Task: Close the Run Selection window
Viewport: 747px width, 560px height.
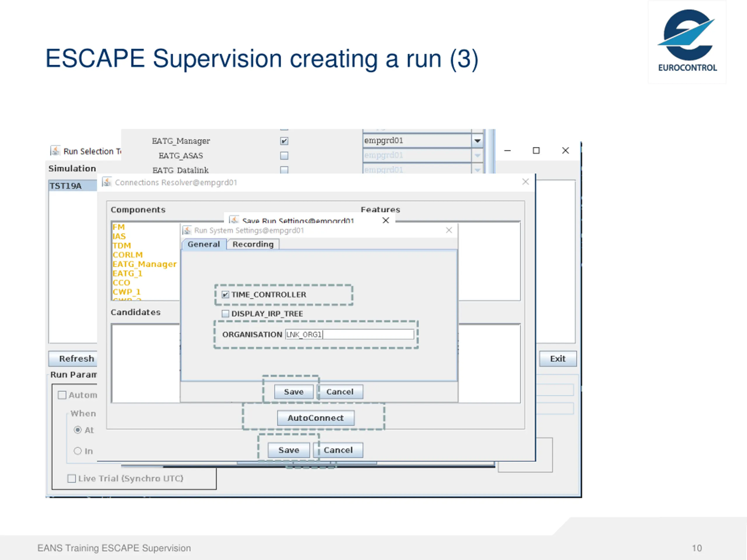Action: pos(565,150)
